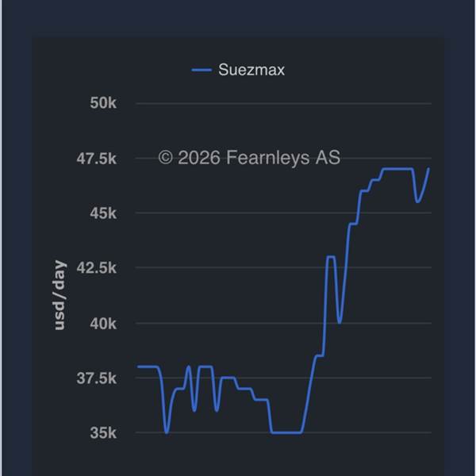Image resolution: width=476 pixels, height=476 pixels.
Task: Click the first sharp dip to 35k
Action: pyautogui.click(x=166, y=432)
